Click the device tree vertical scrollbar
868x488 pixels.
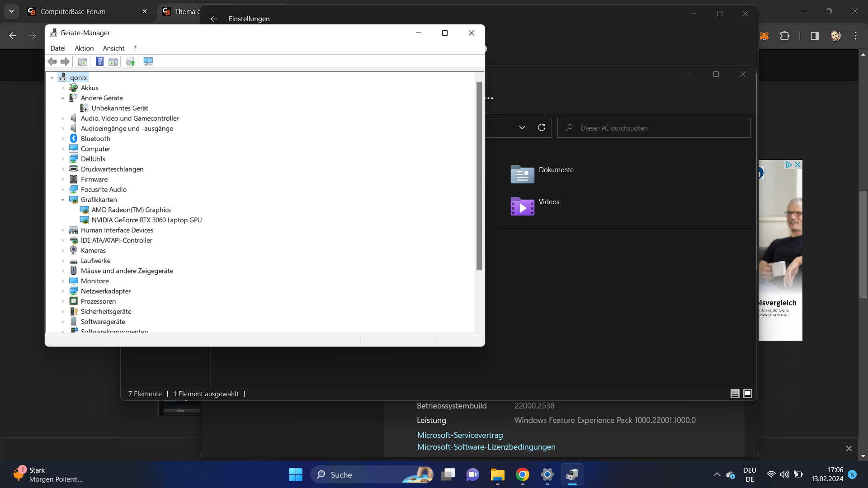pyautogui.click(x=479, y=176)
